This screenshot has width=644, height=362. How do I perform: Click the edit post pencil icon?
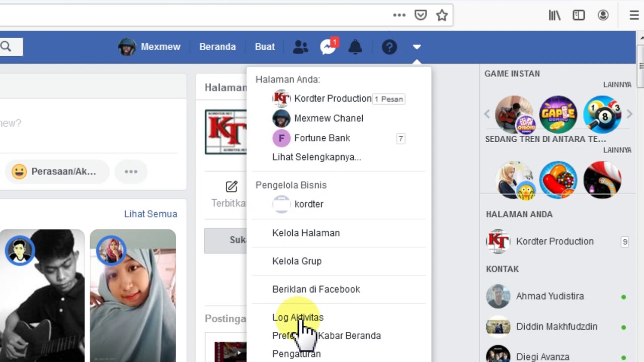[x=231, y=187]
